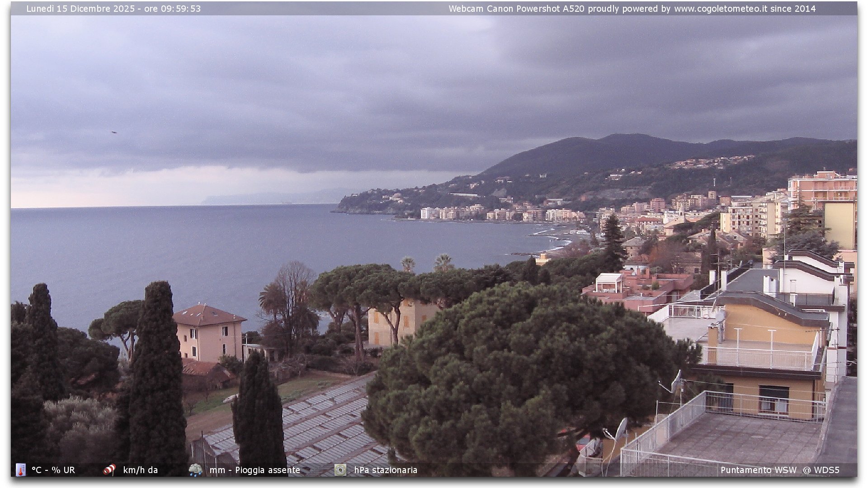Click the tall cypress tree near the villa
This screenshot has height=488, width=868.
click(x=157, y=361)
